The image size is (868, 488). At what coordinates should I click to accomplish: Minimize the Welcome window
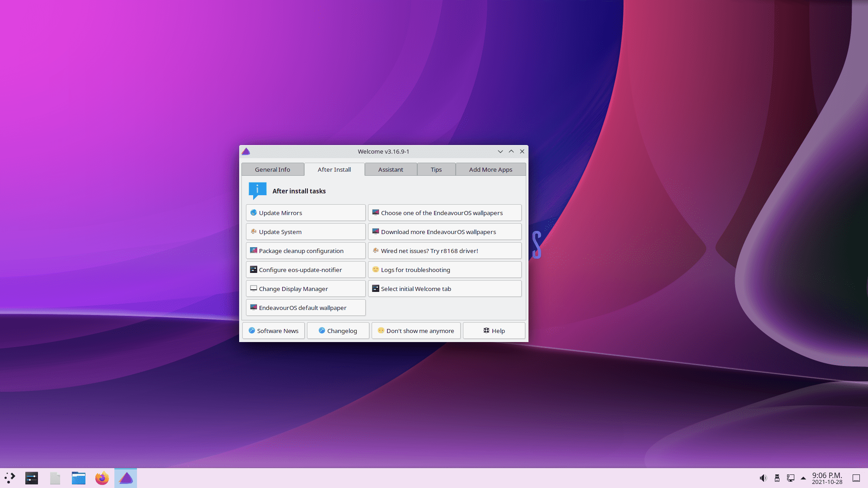[500, 151]
